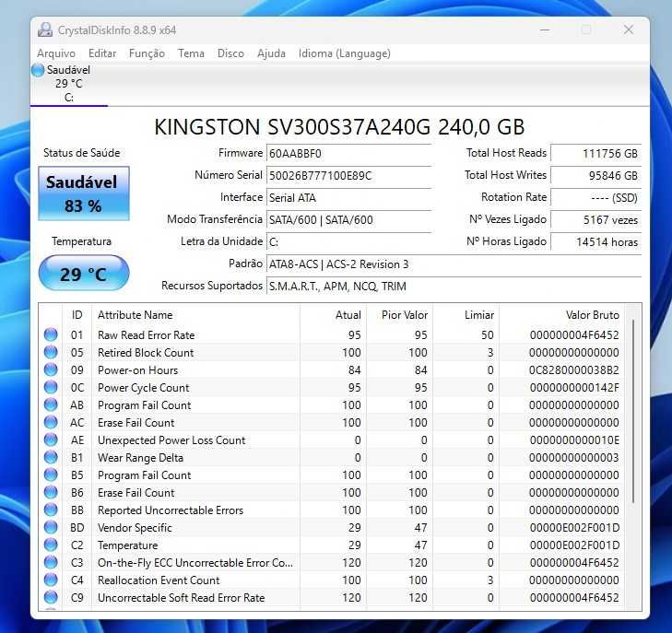Click raw value 0000000000142F
The height and width of the screenshot is (633, 672).
574,388
